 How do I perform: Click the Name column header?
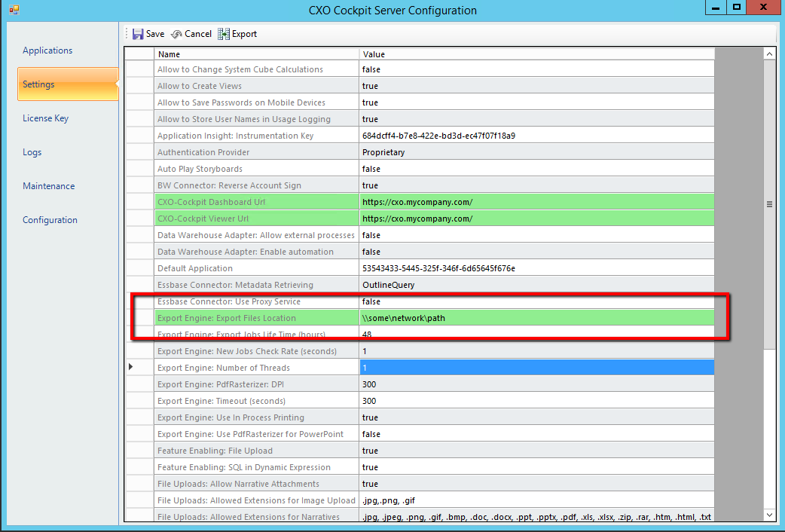pos(256,54)
